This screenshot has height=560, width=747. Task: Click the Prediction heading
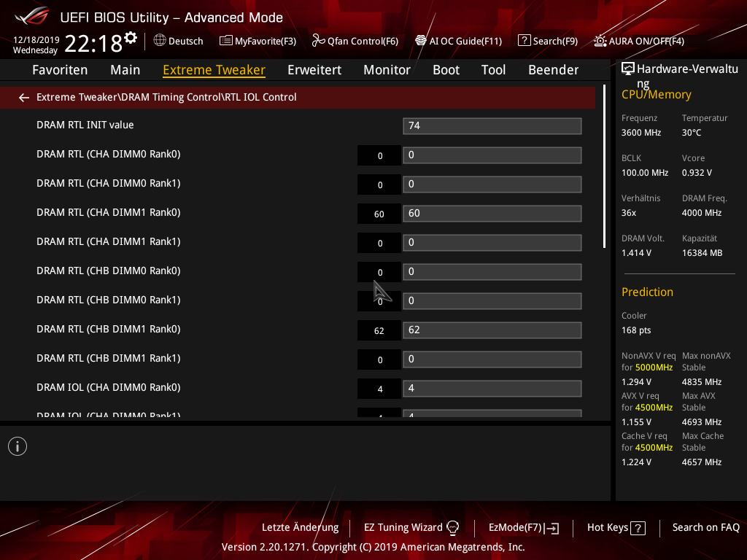(647, 292)
